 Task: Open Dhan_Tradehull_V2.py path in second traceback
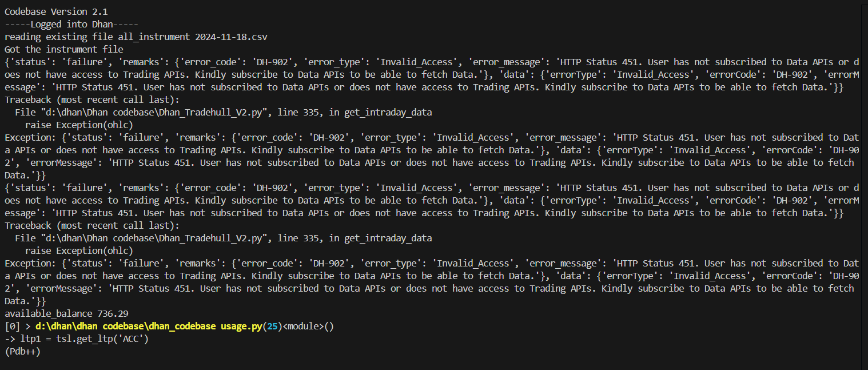[x=153, y=238]
